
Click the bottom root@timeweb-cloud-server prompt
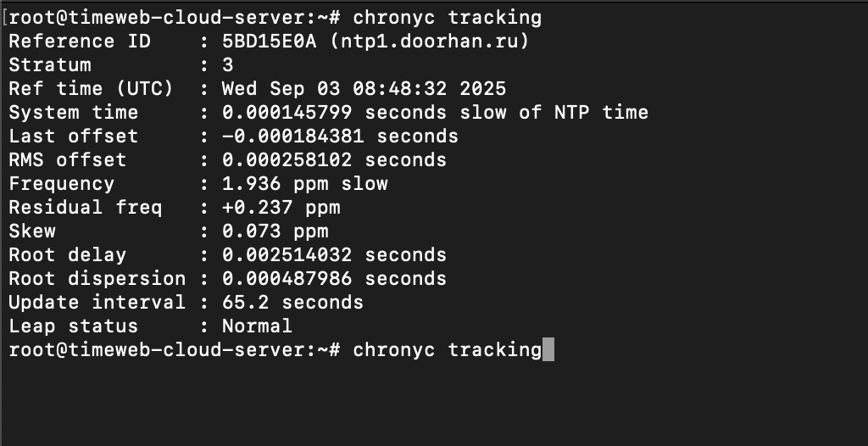pos(175,350)
